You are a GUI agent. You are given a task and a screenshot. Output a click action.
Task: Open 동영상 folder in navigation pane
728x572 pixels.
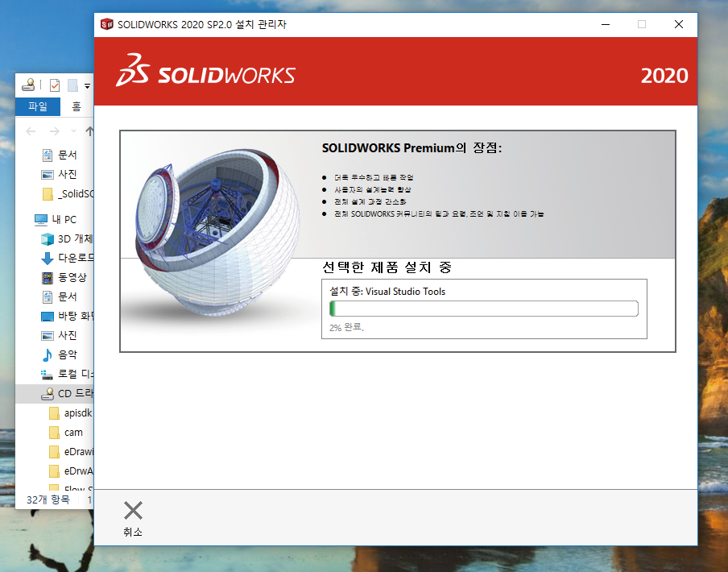coord(64,278)
